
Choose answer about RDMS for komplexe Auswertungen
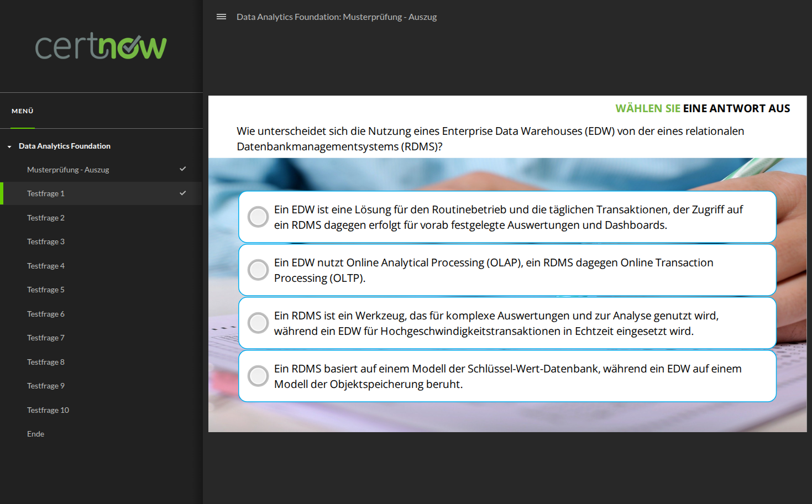pos(258,323)
